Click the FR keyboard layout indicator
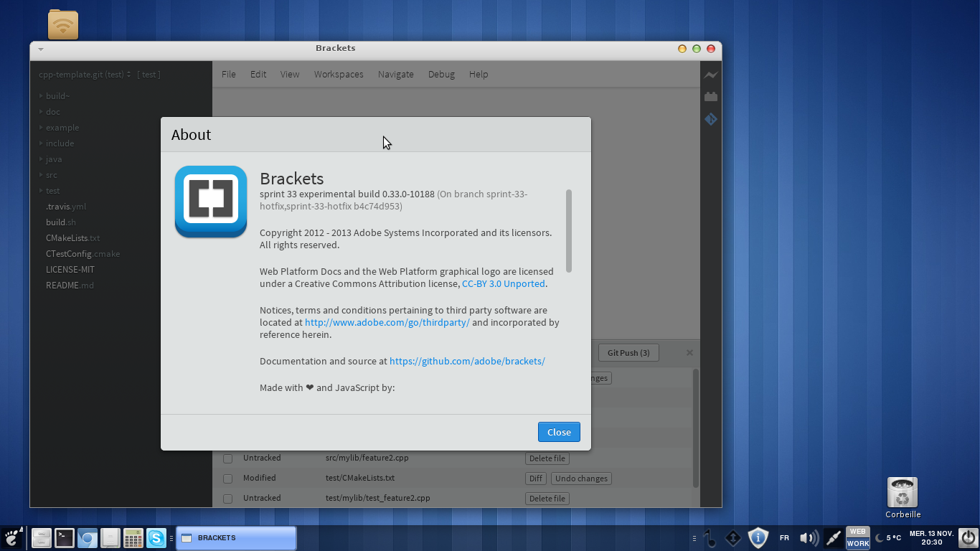 [784, 538]
